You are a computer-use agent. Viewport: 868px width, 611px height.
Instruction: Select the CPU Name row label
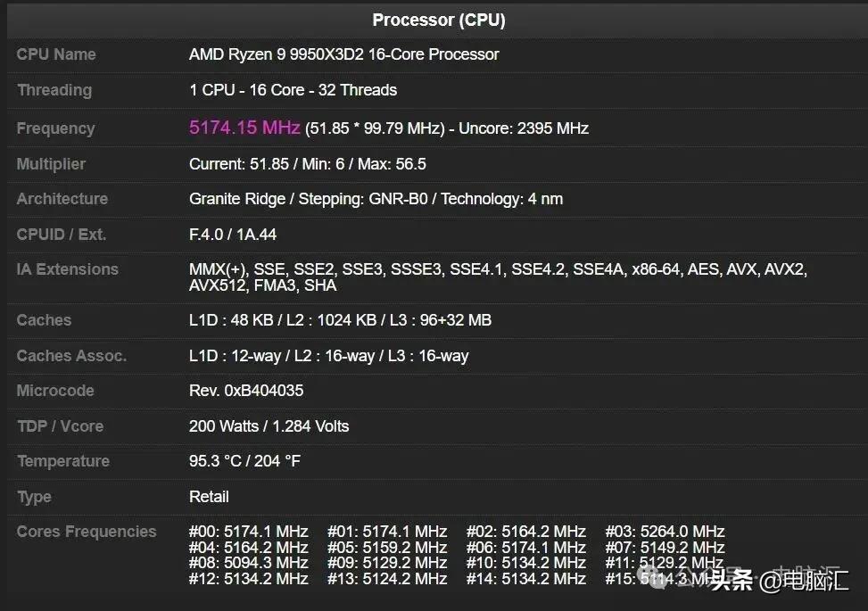coord(55,54)
